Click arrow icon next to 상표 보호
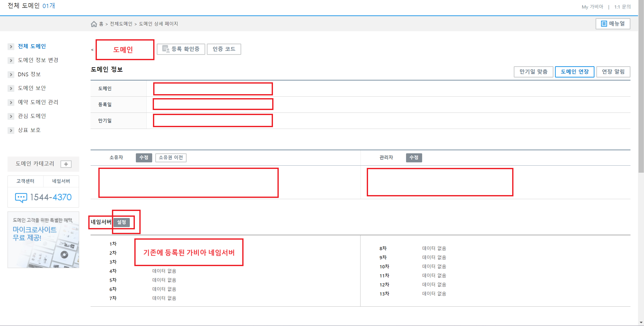This screenshot has height=326, width=644. pyautogui.click(x=11, y=130)
